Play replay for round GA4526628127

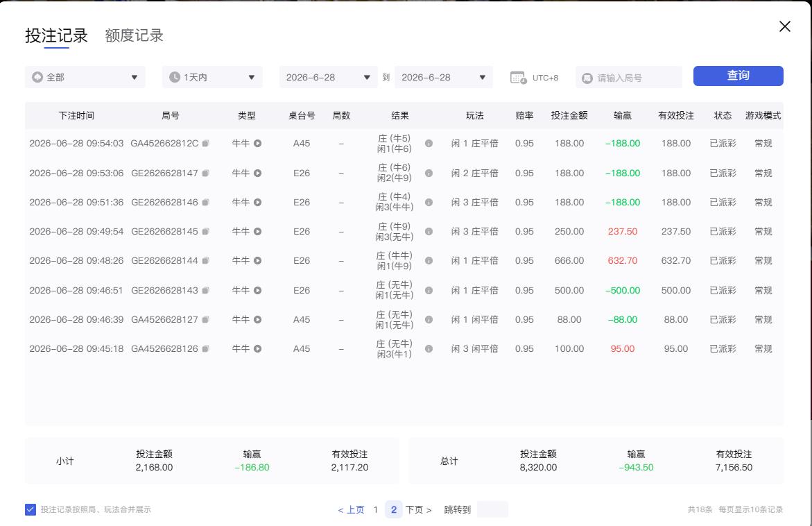[257, 320]
